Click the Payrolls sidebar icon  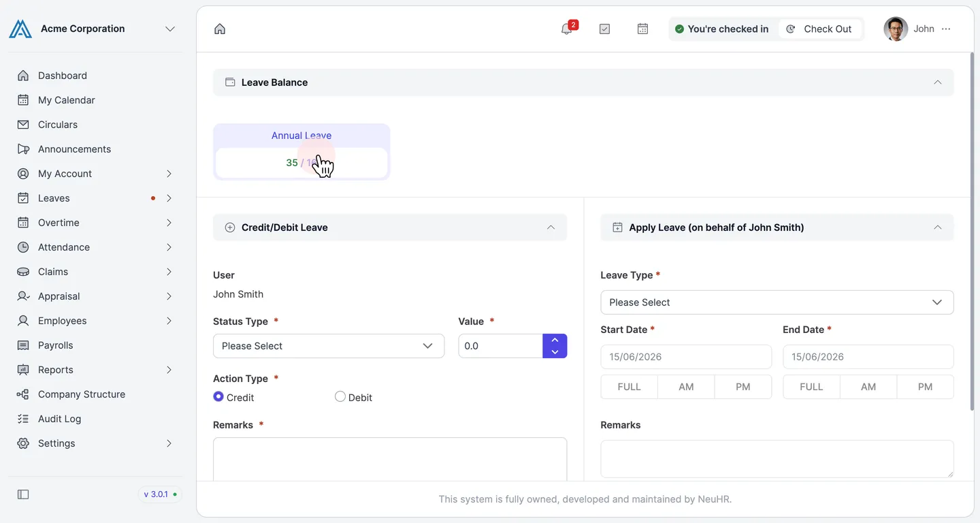click(23, 345)
